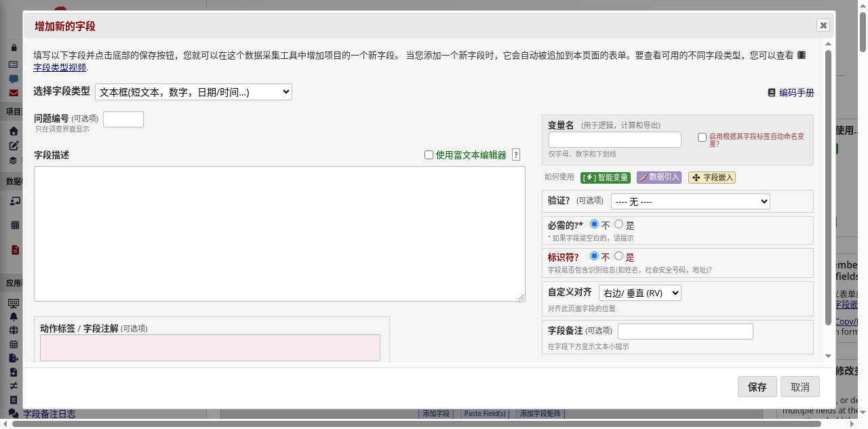Open the ? help next to 使用富文本编辑器
Viewport: 868px width, 429px height.
coord(516,155)
